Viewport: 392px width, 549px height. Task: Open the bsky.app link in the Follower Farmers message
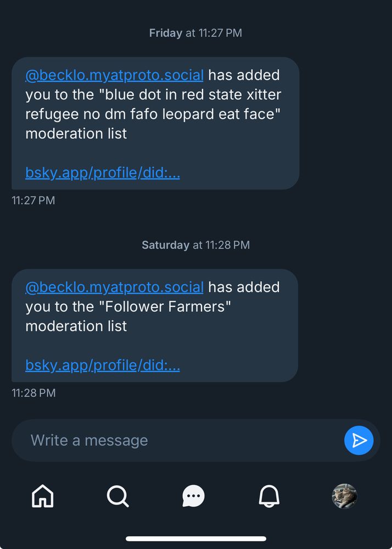pyautogui.click(x=102, y=365)
